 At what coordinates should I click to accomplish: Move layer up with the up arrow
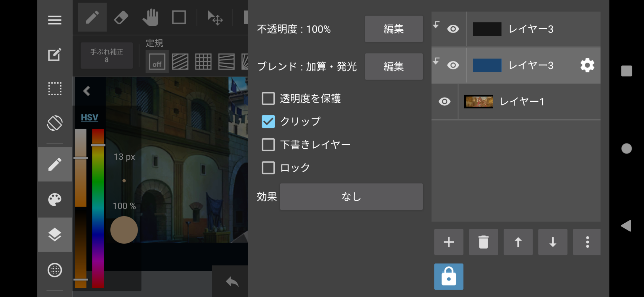point(518,242)
